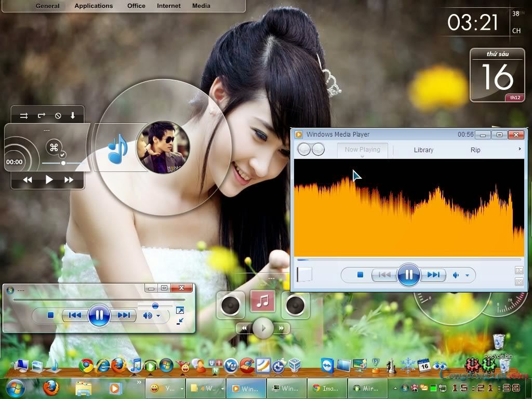Open the Media menu on the top launcher

(x=201, y=6)
